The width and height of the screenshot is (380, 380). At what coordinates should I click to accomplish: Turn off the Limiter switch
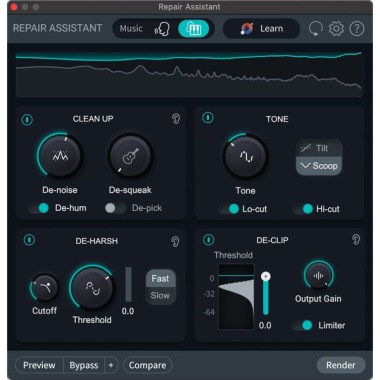[303, 325]
